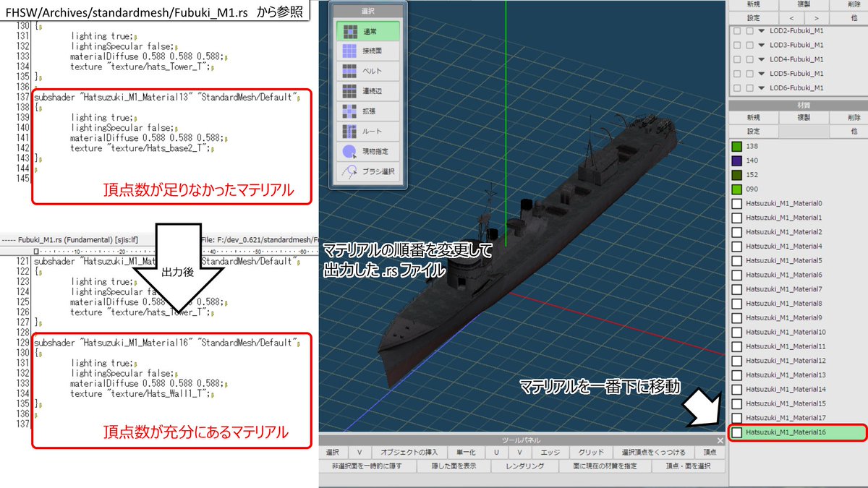This screenshot has width=868, height=488.
Task: Click the 頂点 button in tool panel
Action: point(710,452)
